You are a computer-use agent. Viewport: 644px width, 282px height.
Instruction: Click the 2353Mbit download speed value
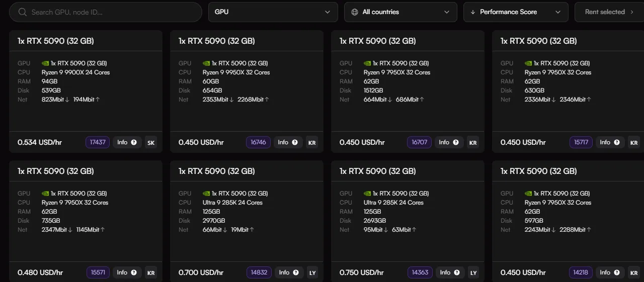click(216, 100)
